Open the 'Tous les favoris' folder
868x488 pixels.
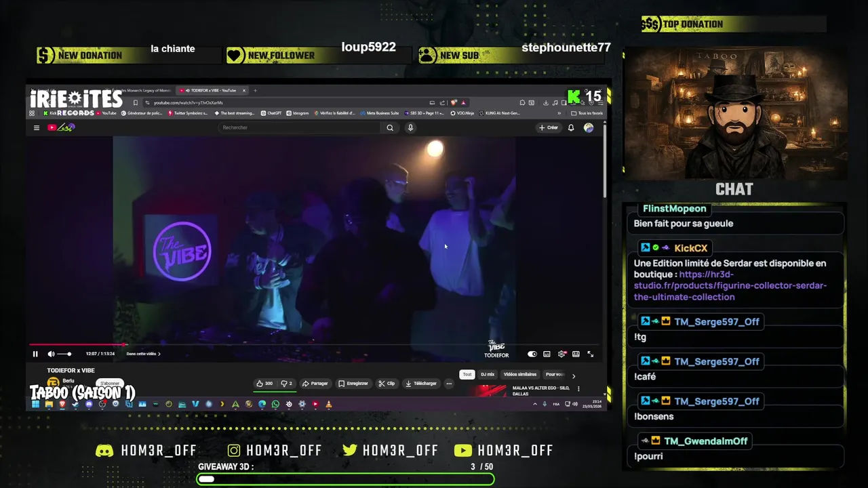pos(587,113)
